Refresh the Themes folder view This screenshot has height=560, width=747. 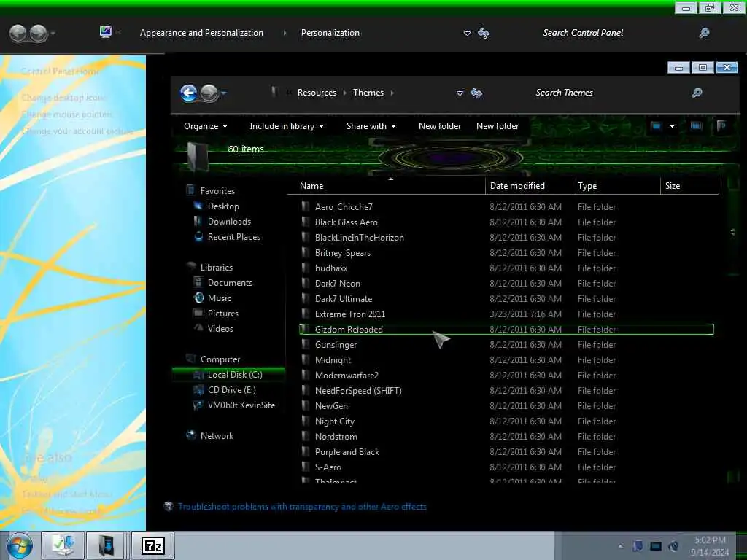point(476,93)
